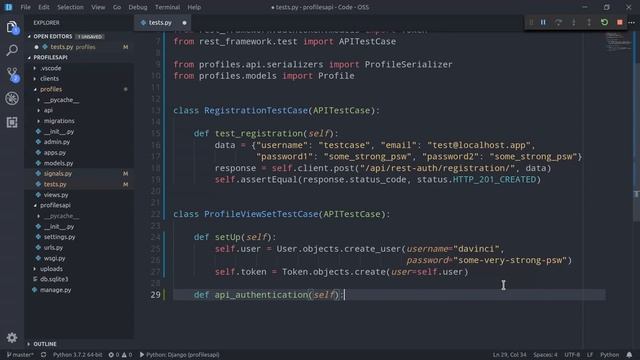Select the Python 3.7.2 64-bit interpreter

pyautogui.click(x=78, y=355)
